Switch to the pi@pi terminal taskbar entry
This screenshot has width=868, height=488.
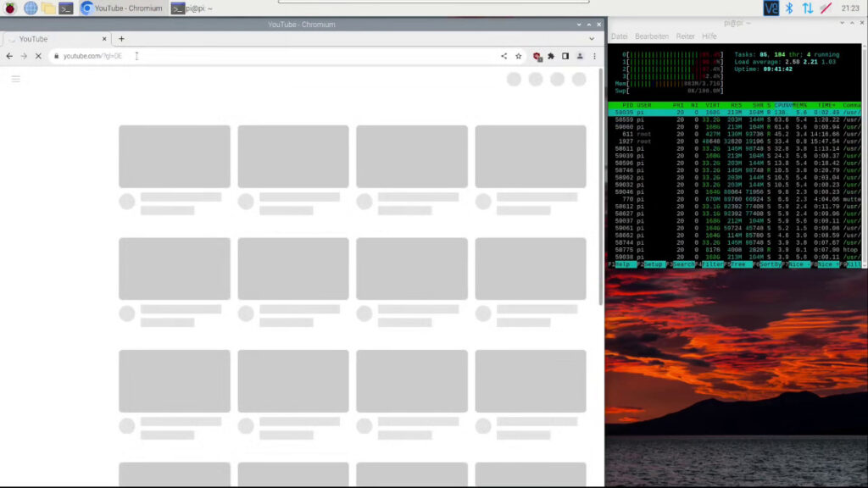coord(192,8)
